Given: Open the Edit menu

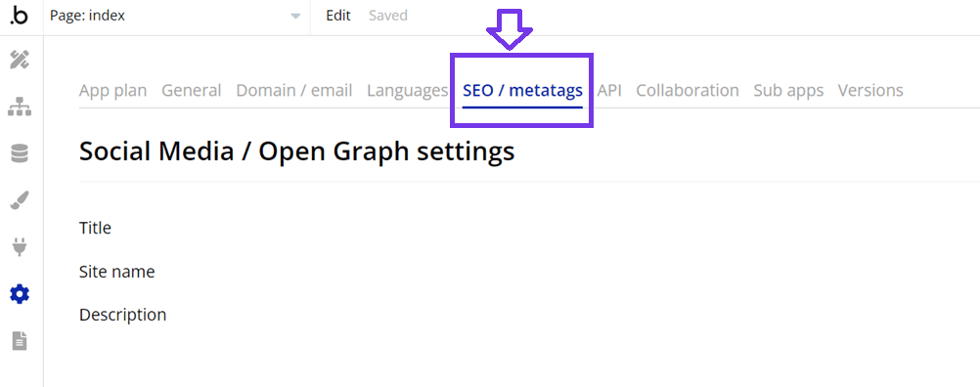Looking at the screenshot, I should point(338,16).
